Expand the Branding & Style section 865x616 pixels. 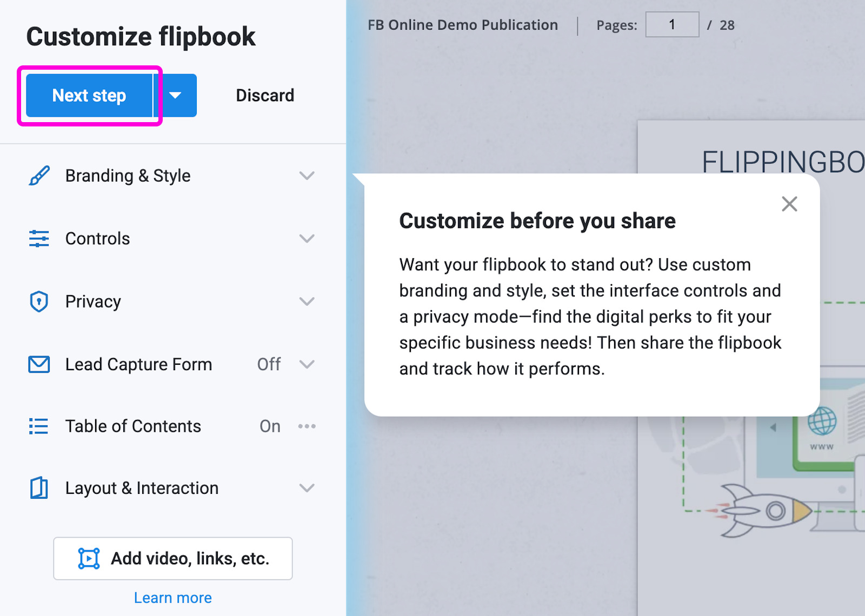(x=307, y=175)
